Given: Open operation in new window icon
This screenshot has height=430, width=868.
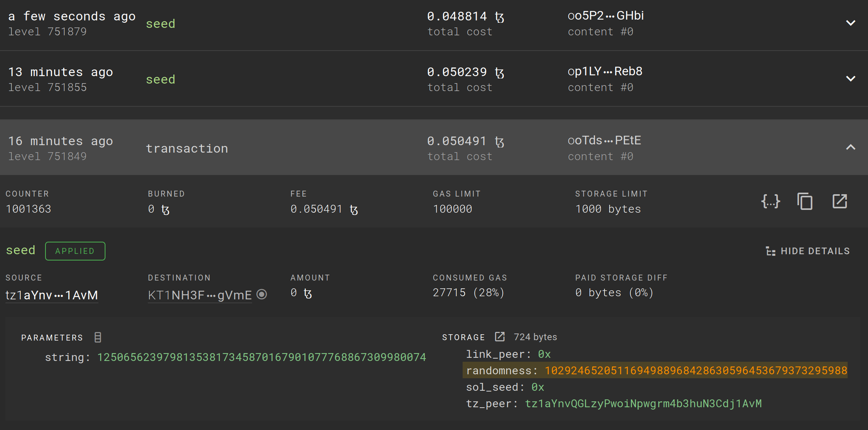Looking at the screenshot, I should pos(839,201).
